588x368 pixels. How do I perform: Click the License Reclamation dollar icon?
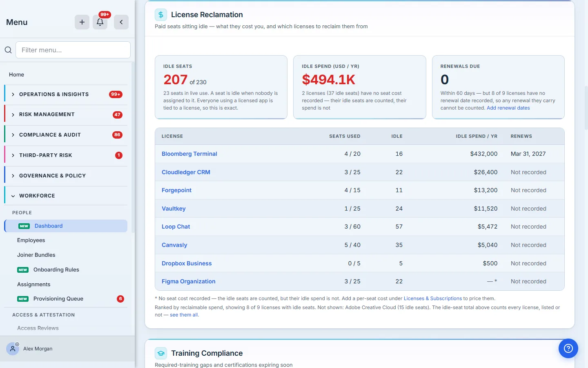[161, 15]
